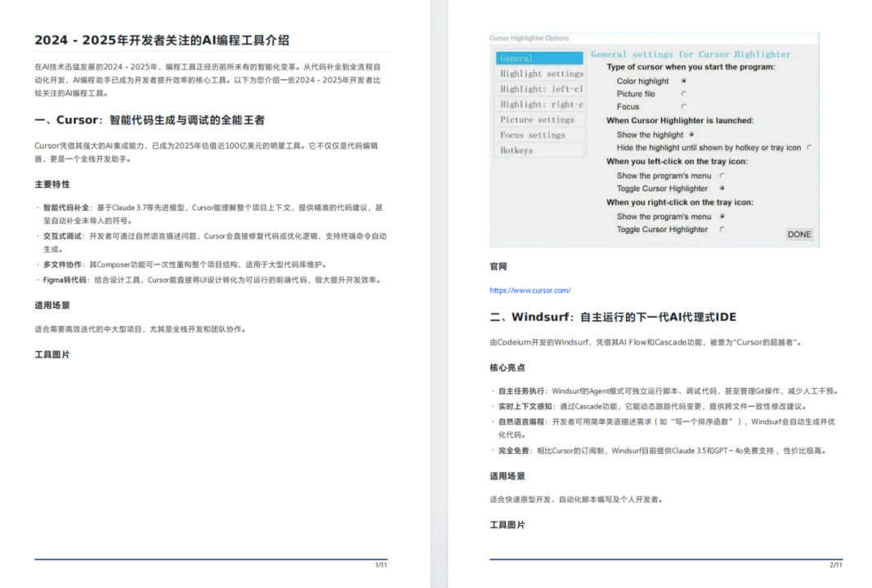Click the "主要特性" subheading
The width and height of the screenshot is (872, 588).
pos(52,185)
